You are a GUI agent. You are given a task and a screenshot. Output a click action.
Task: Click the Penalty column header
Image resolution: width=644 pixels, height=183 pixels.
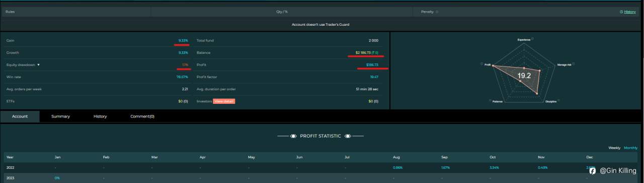427,12
